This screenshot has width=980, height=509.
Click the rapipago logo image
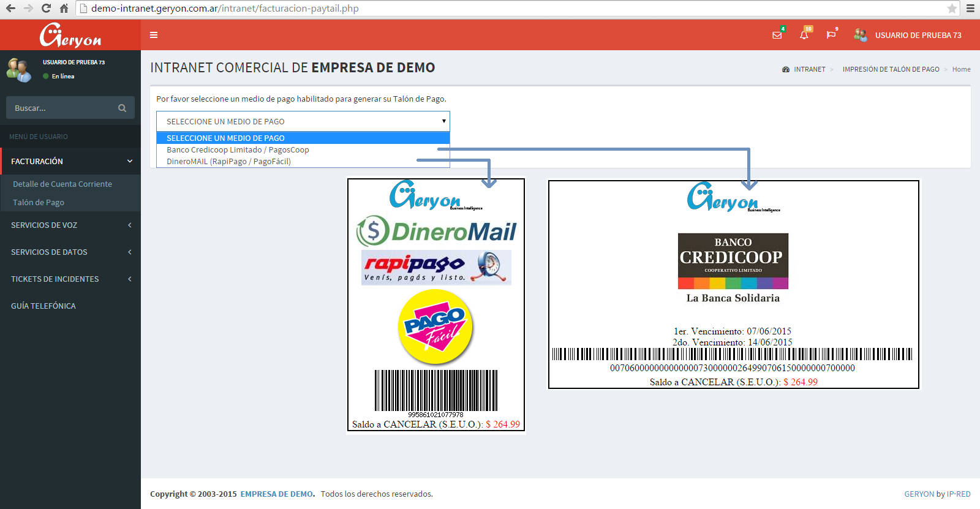pos(436,268)
